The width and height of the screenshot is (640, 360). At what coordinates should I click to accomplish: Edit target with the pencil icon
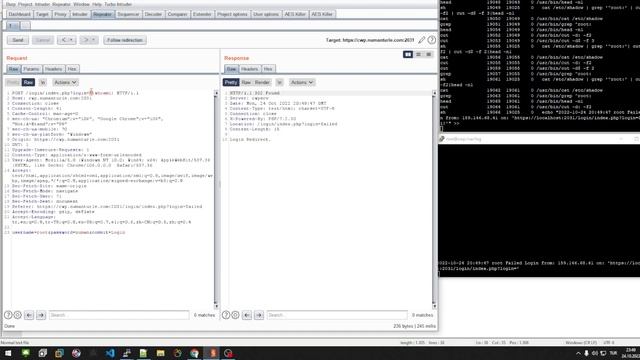coord(422,40)
